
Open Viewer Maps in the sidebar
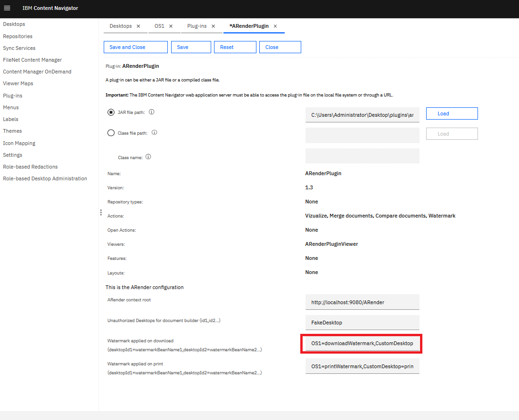[x=18, y=84]
